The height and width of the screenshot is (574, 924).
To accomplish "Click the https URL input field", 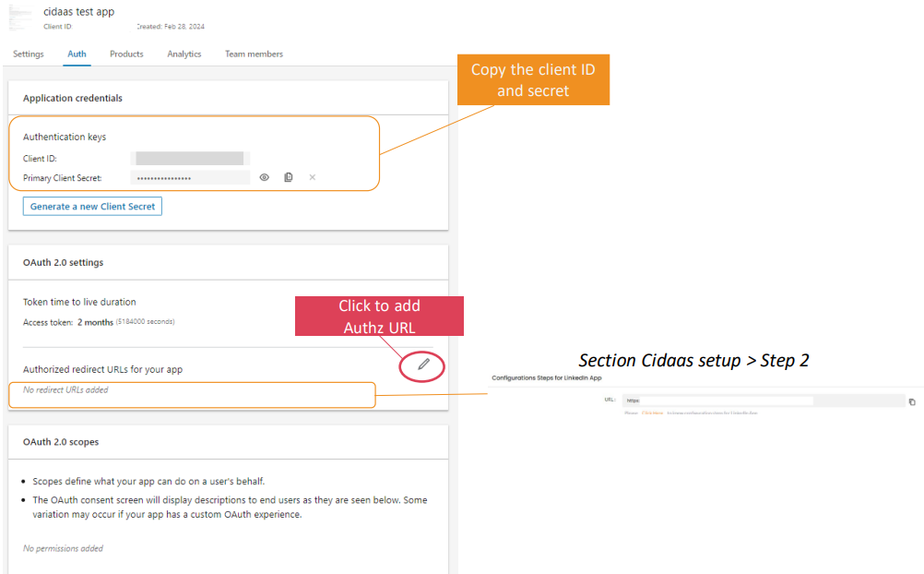I will (x=719, y=400).
